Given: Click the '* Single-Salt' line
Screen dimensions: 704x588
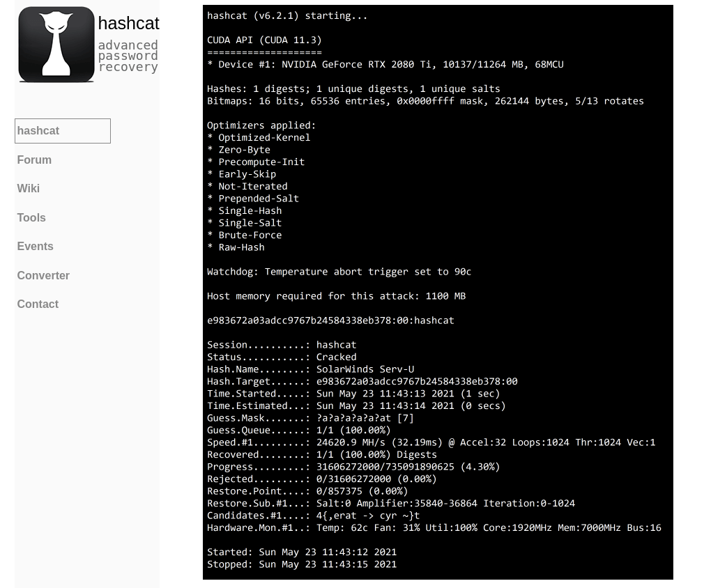Looking at the screenshot, I should [244, 223].
